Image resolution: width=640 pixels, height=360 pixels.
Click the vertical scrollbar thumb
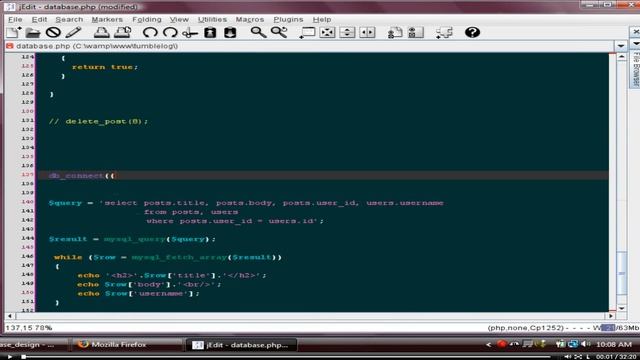621,273
